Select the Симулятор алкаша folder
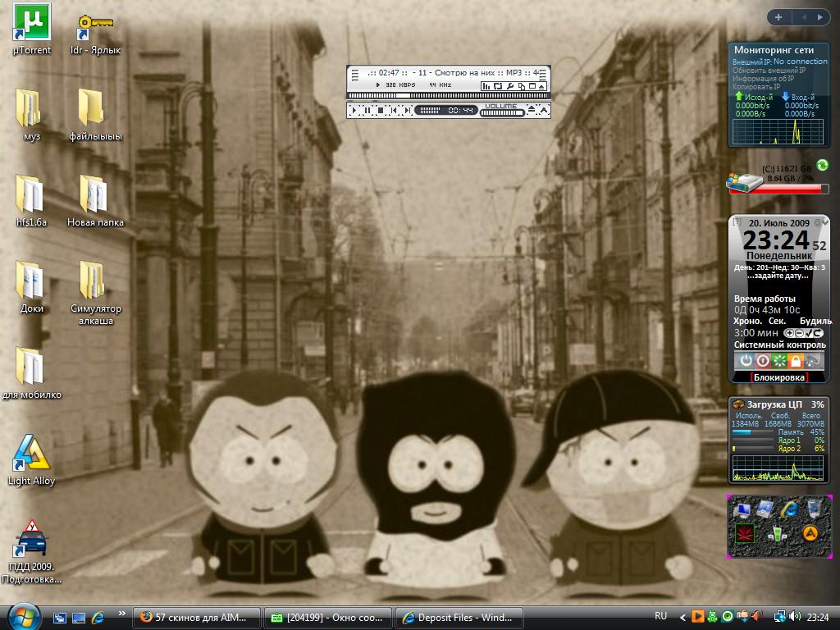 (95, 293)
